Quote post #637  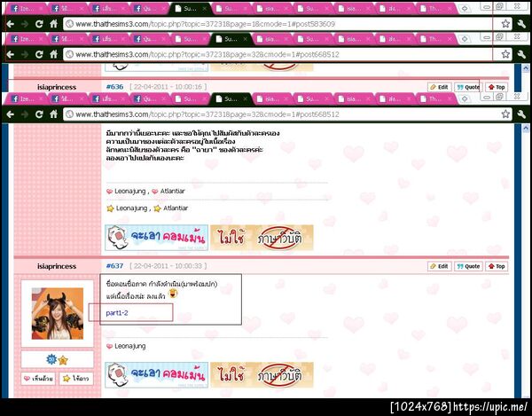click(x=468, y=266)
